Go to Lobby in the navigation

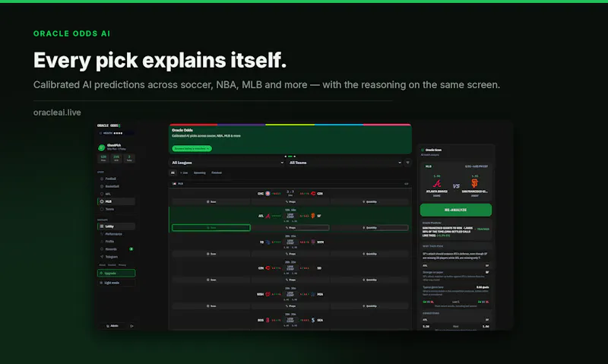pyautogui.click(x=116, y=226)
